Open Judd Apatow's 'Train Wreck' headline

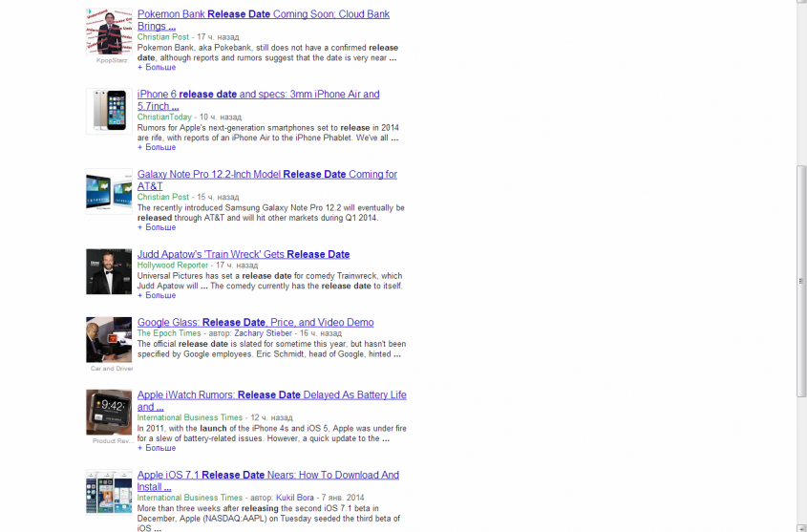(x=243, y=255)
